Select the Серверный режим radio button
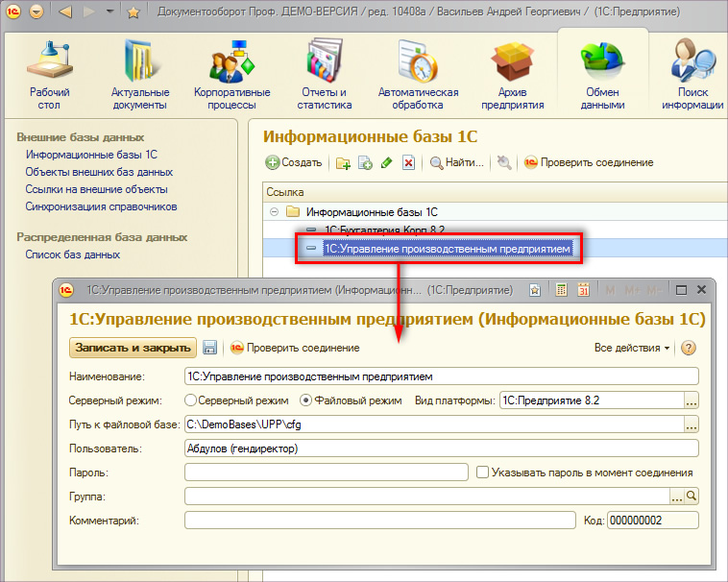 pos(190,400)
